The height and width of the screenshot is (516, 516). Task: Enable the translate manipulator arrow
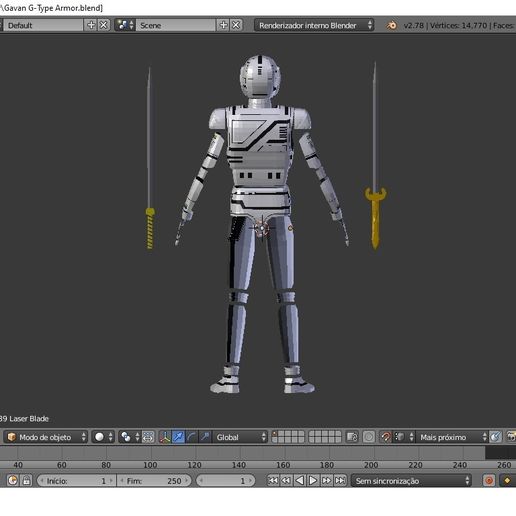(178, 437)
